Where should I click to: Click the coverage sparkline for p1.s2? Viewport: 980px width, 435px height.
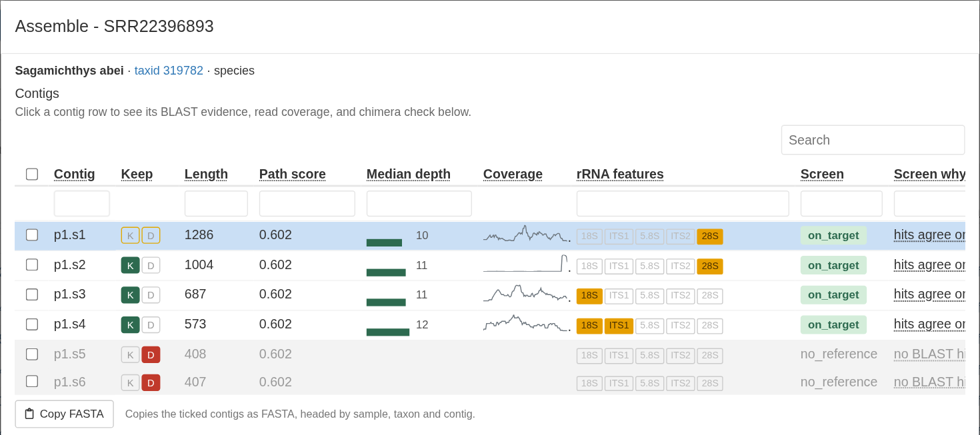tap(527, 264)
